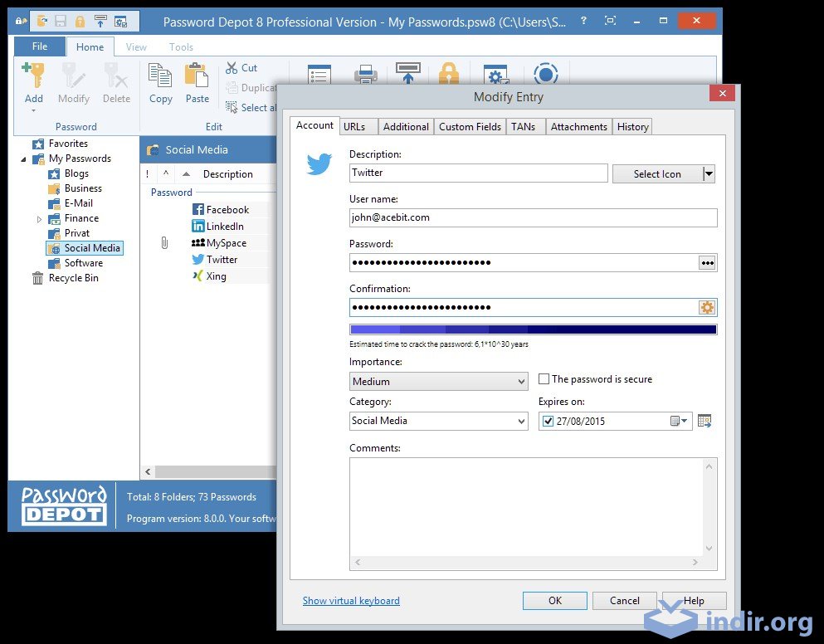Open the Custom Fields tab
Image resolution: width=824 pixels, height=644 pixels.
470,127
